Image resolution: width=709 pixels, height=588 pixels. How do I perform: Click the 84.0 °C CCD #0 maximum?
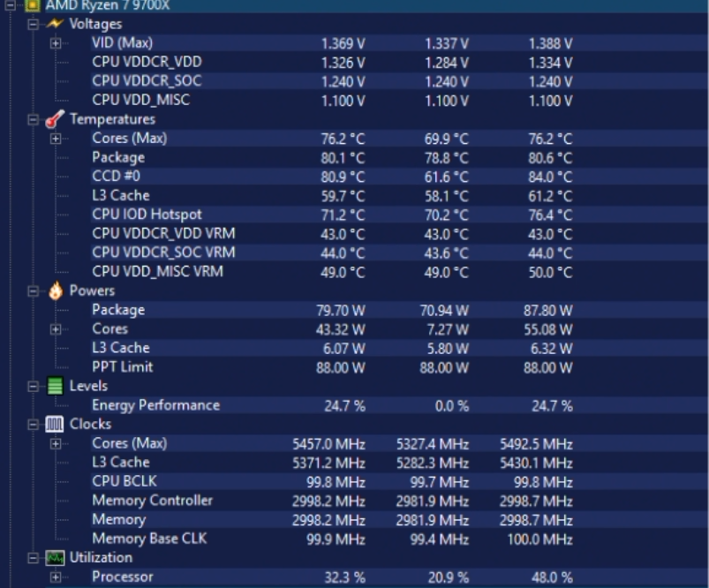point(550,177)
